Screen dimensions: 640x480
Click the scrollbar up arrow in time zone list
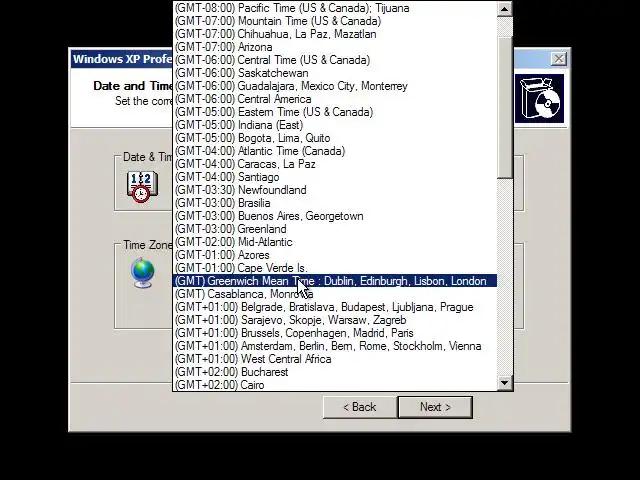tap(504, 9)
